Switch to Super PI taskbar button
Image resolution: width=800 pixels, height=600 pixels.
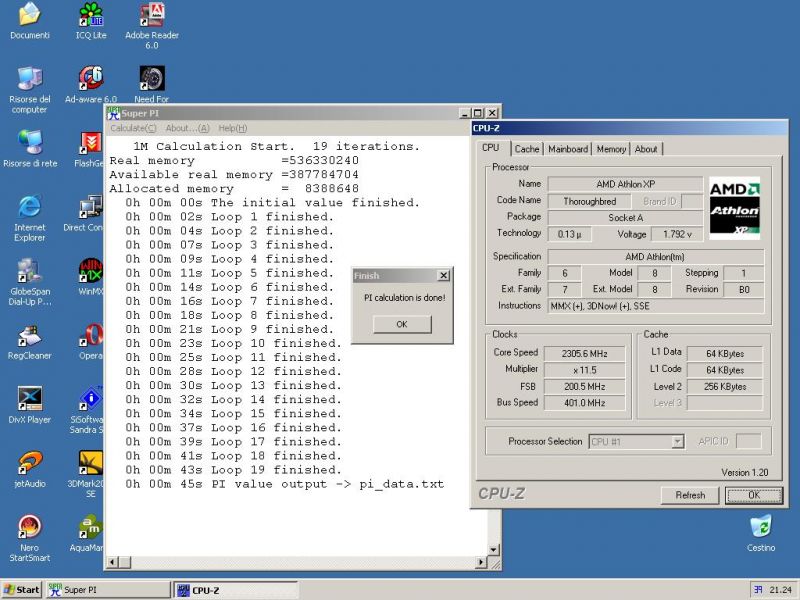click(108, 590)
